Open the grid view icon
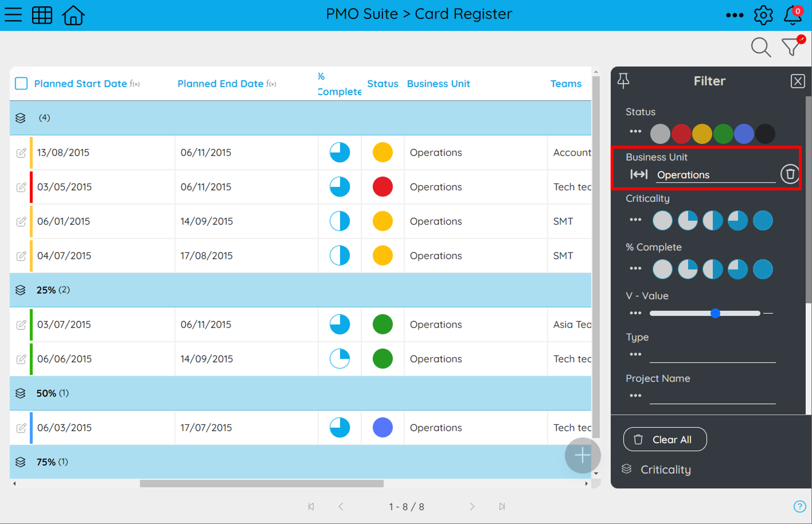This screenshot has height=524, width=812. 42,15
